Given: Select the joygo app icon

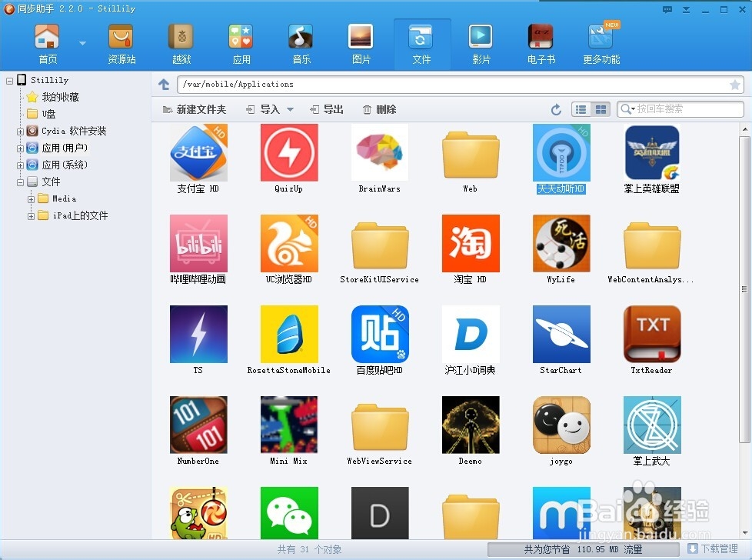Looking at the screenshot, I should 561,425.
